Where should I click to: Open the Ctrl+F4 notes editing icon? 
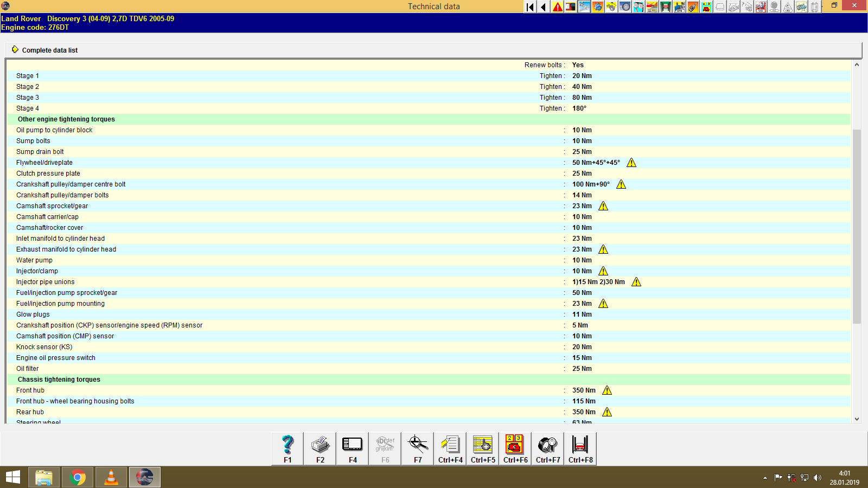coord(450,448)
